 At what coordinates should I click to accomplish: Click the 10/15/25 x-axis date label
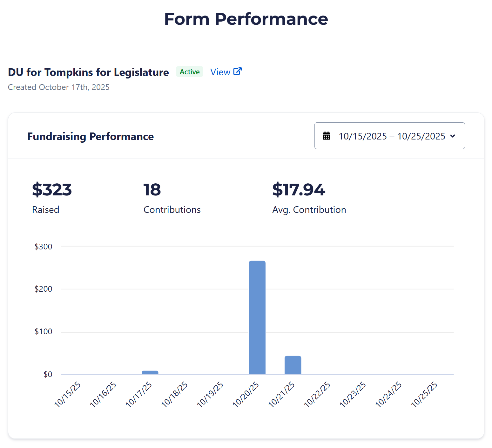[x=68, y=394]
